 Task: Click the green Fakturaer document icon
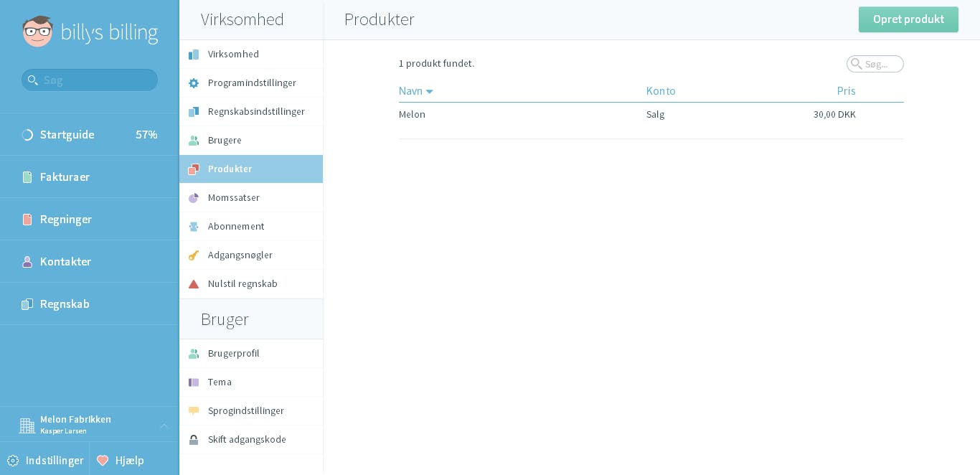(x=27, y=177)
